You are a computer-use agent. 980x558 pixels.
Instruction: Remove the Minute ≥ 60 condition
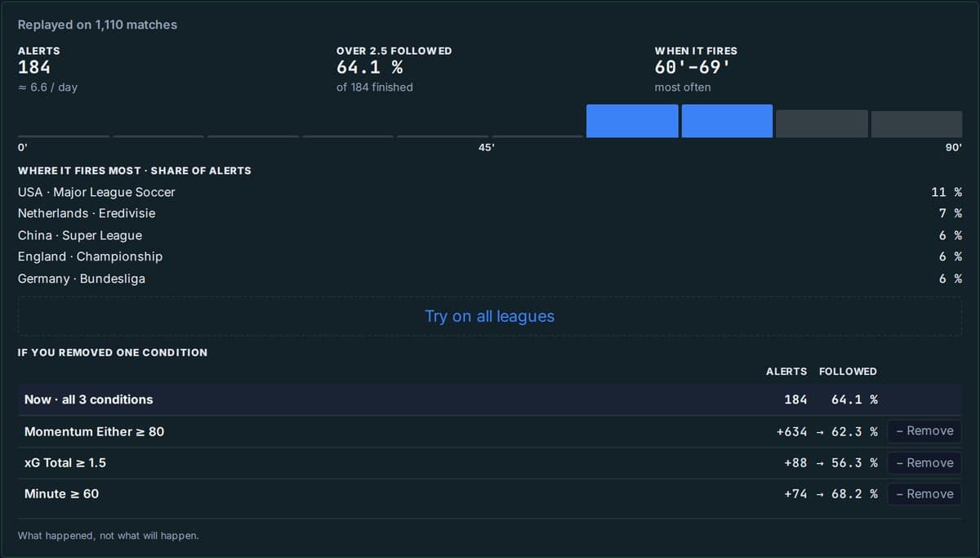pos(924,493)
